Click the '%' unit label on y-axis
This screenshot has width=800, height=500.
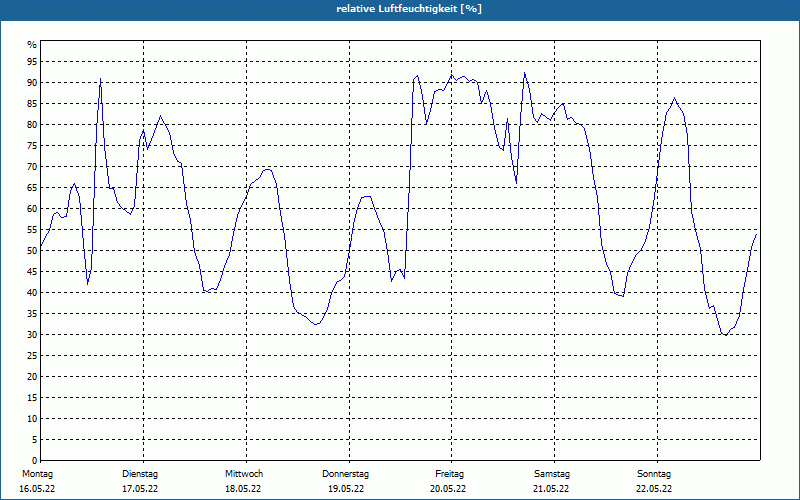point(32,45)
